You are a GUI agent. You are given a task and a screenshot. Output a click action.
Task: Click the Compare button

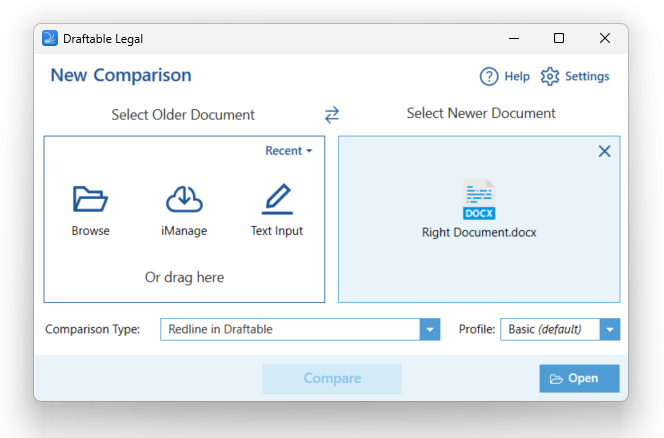[332, 378]
